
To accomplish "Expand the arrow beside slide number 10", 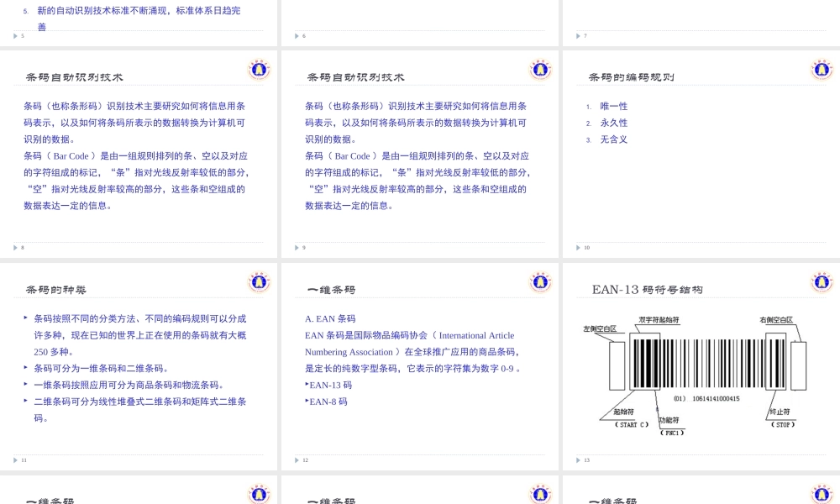I will 578,248.
